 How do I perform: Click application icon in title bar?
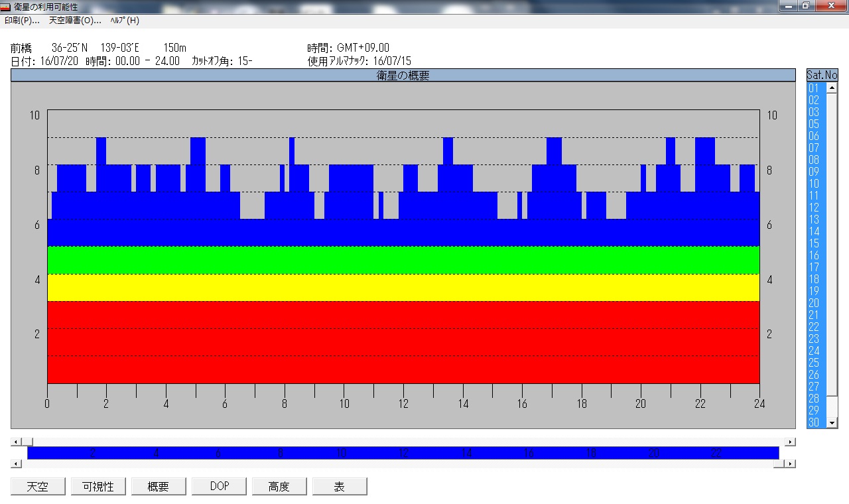coord(6,7)
